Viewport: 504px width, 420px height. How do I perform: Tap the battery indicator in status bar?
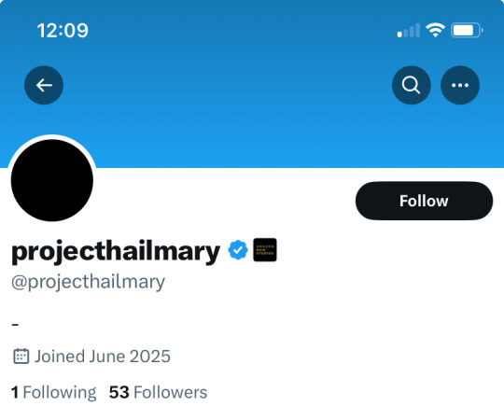[467, 31]
